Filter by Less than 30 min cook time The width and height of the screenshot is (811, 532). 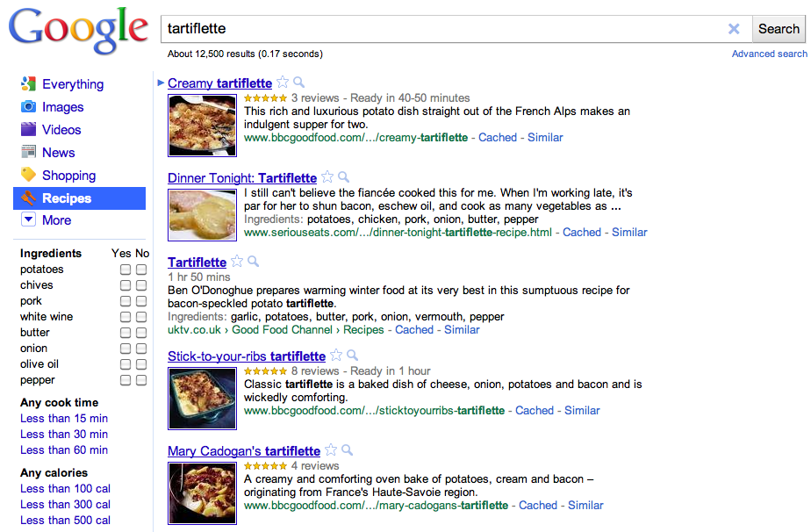64,435
